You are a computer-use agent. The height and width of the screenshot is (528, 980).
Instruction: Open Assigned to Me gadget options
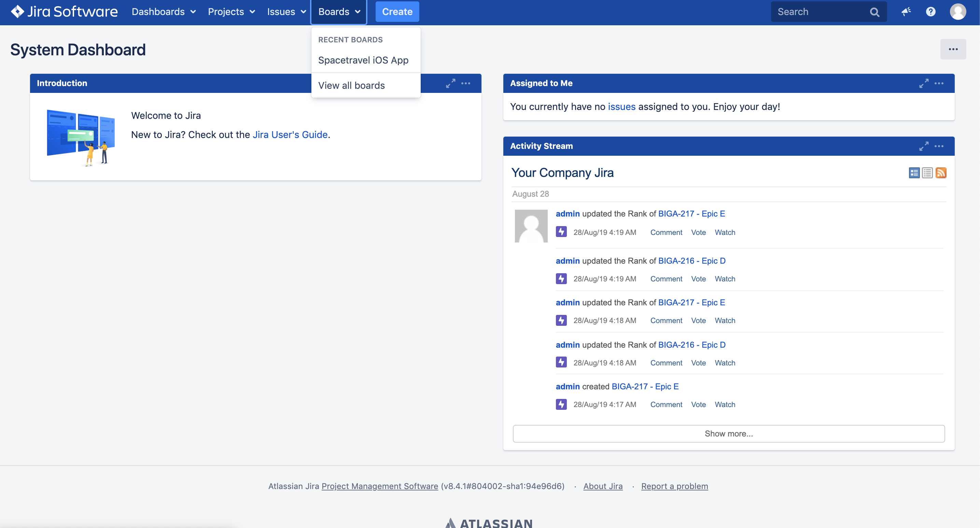click(x=939, y=83)
